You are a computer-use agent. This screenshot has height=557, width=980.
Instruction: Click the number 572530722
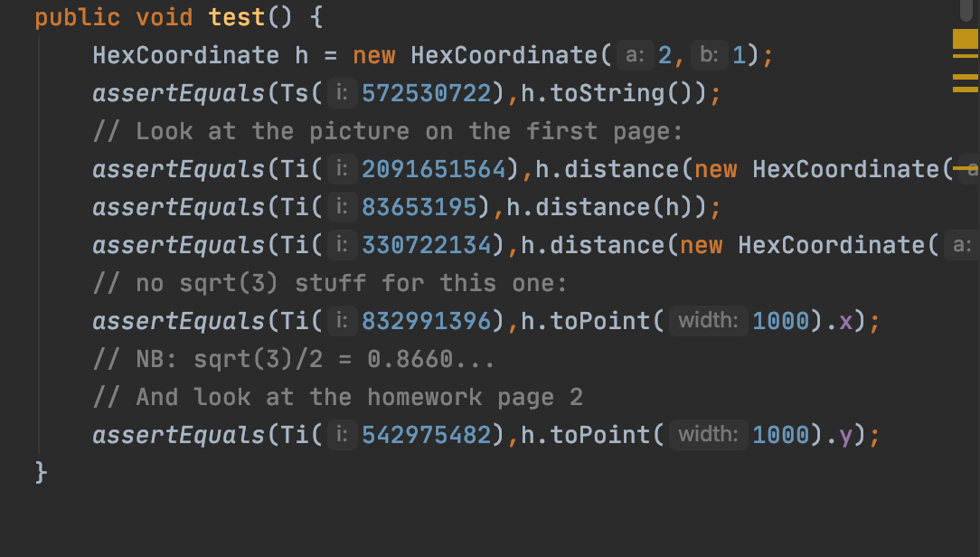pyautogui.click(x=426, y=93)
